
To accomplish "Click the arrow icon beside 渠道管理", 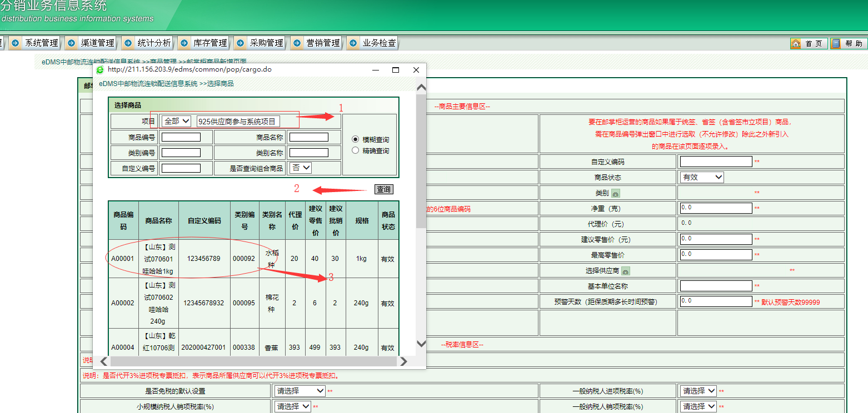I will tap(72, 43).
